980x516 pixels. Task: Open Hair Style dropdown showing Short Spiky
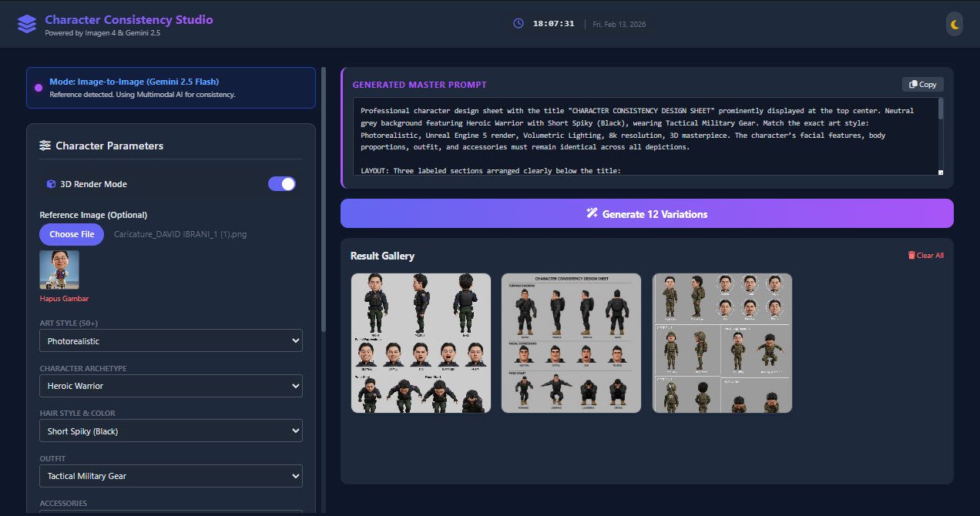(x=171, y=431)
